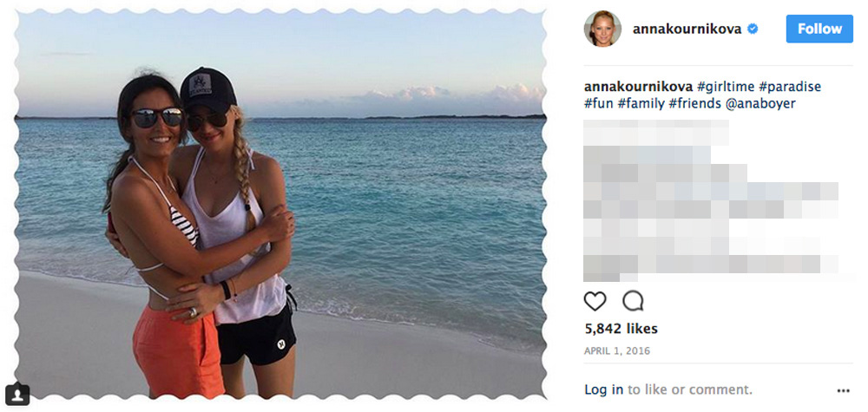Open the #fun hashtag
Image resolution: width=868 pixels, height=412 pixels.
pyautogui.click(x=599, y=103)
